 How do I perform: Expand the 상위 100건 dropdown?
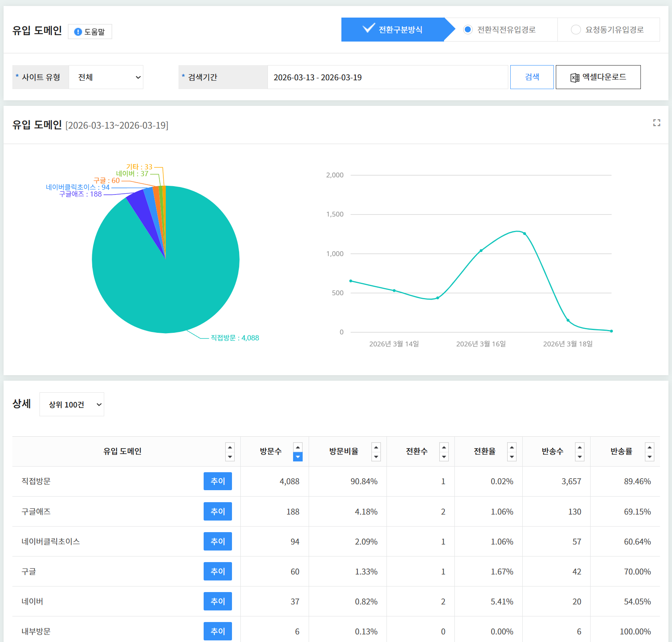[x=72, y=404]
